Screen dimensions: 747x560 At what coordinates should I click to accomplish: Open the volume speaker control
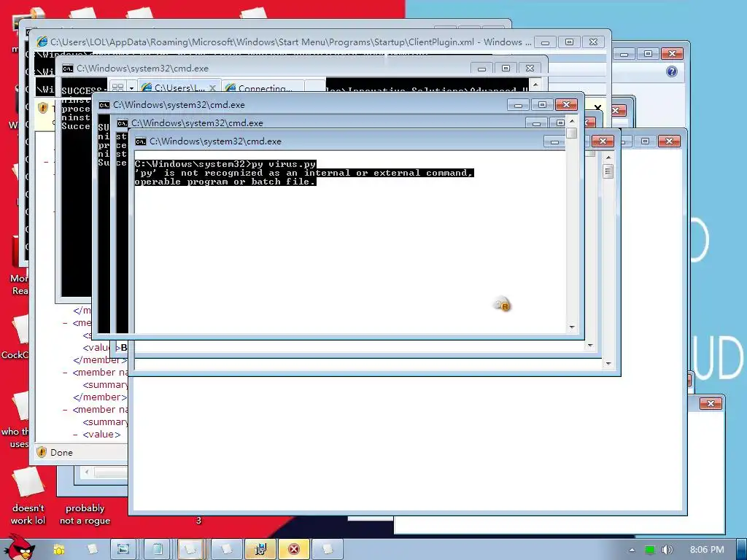coord(667,550)
